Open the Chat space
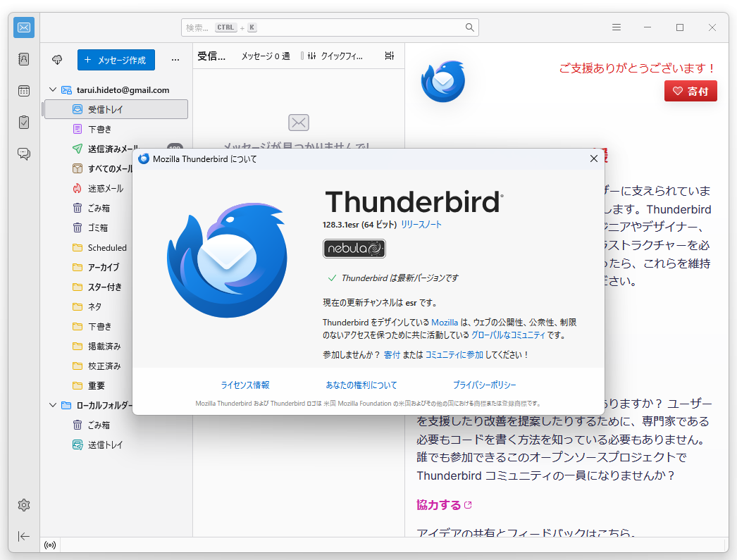The height and width of the screenshot is (560, 737). tap(23, 154)
